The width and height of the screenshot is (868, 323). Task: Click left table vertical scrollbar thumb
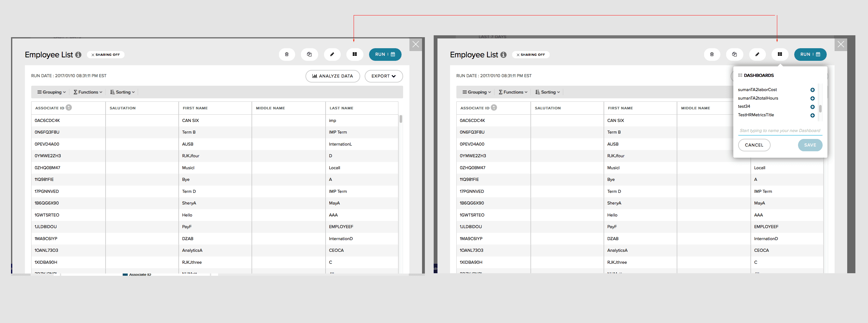point(401,119)
